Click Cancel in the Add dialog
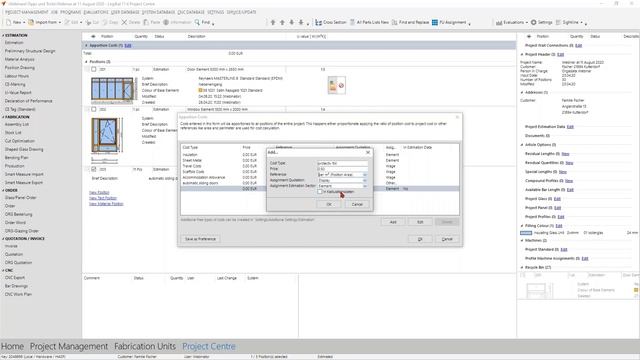The width and height of the screenshot is (640, 360). pyautogui.click(x=357, y=204)
